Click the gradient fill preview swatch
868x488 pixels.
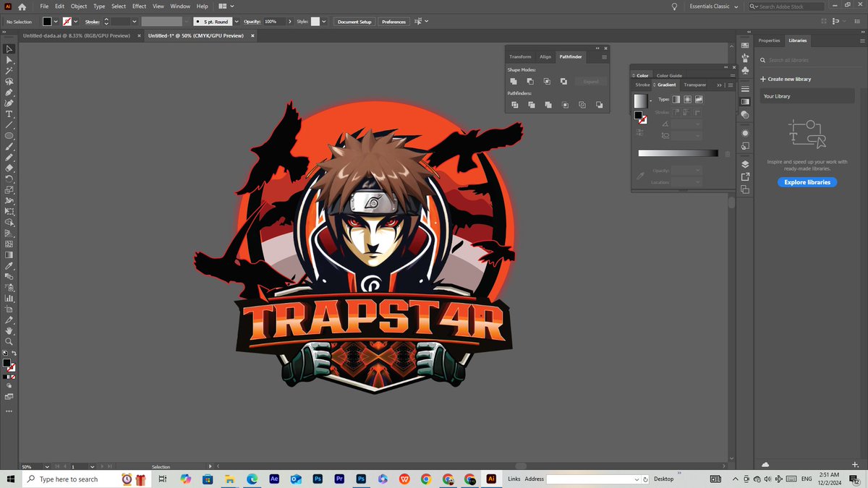(641, 101)
